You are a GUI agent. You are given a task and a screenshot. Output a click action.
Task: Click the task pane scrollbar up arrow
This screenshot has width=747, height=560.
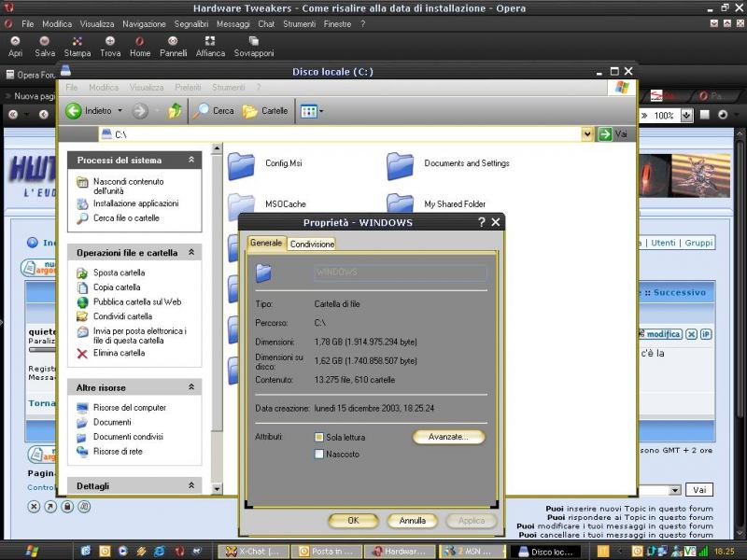tap(217, 148)
